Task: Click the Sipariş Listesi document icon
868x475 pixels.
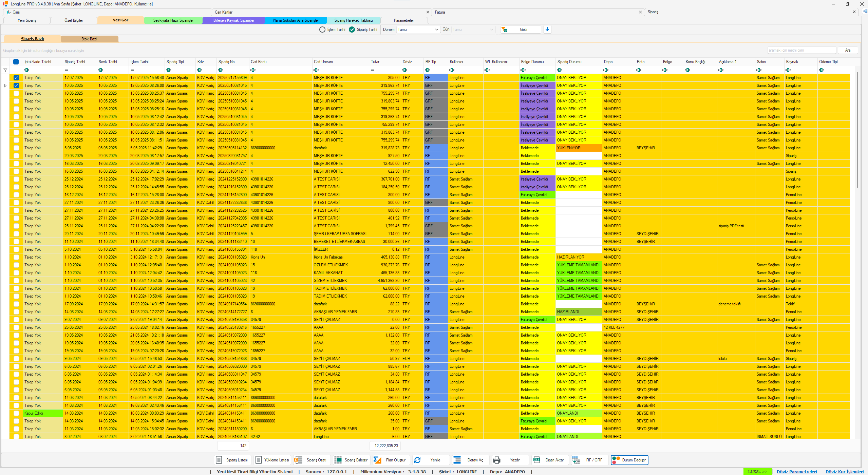Action: pyautogui.click(x=219, y=460)
